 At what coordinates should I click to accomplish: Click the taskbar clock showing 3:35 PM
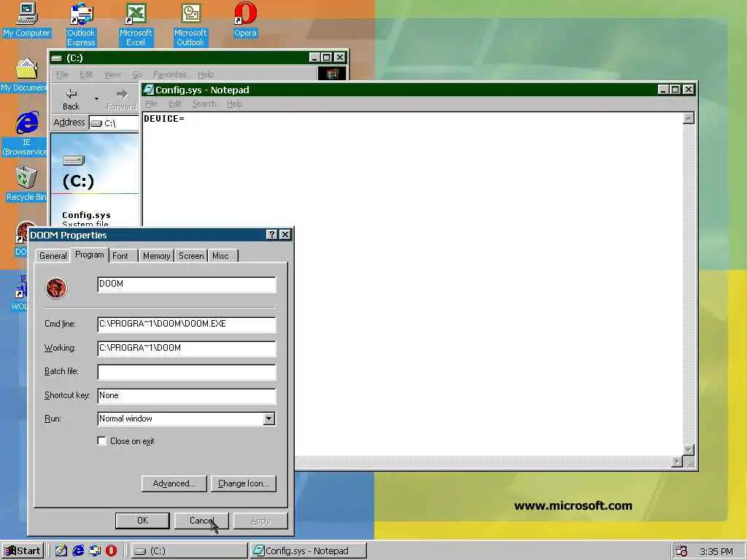tap(716, 551)
